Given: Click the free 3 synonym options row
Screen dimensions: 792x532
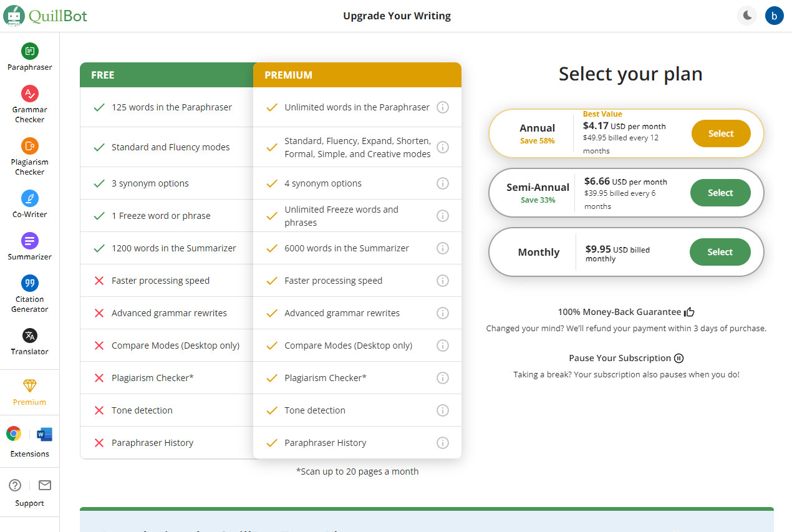Looking at the screenshot, I should [167, 183].
